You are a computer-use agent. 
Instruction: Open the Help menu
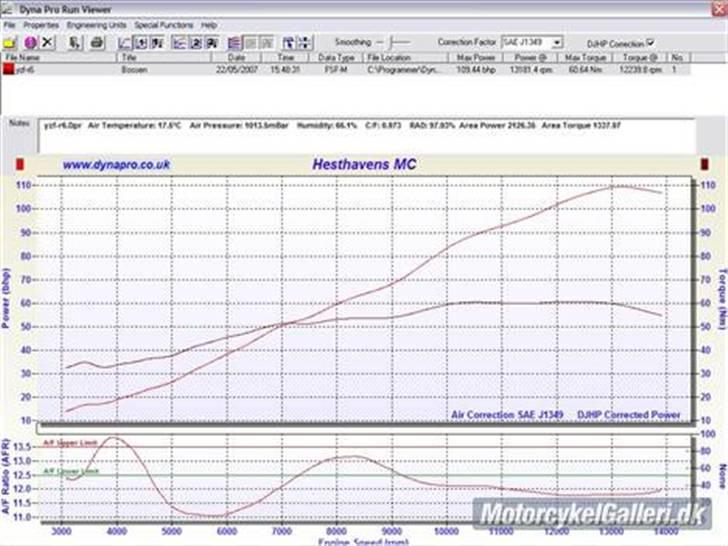pos(209,25)
